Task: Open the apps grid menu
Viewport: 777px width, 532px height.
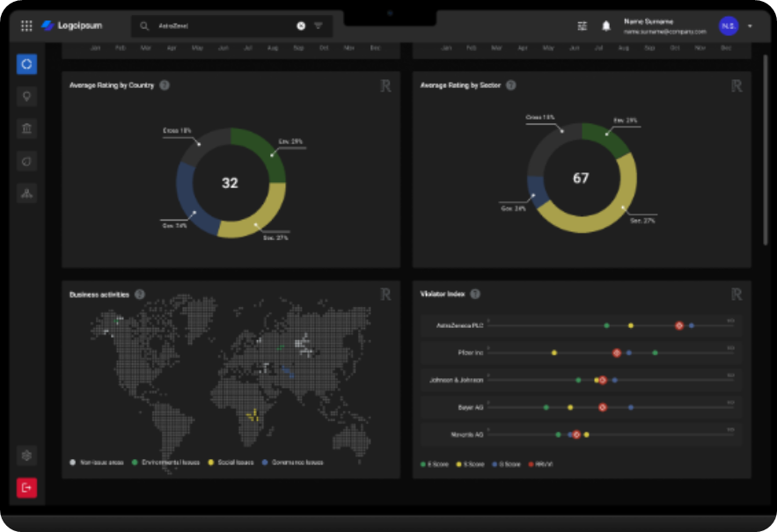Action: click(26, 26)
